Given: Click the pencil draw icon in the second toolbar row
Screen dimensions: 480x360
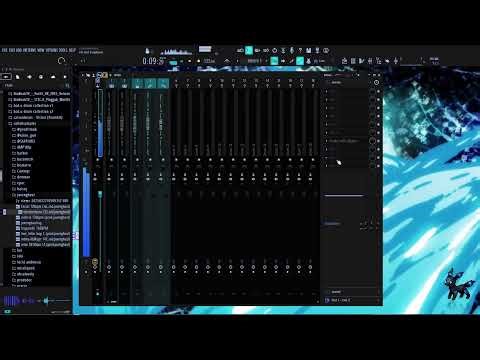Looking at the screenshot, I should pyautogui.click(x=291, y=61).
